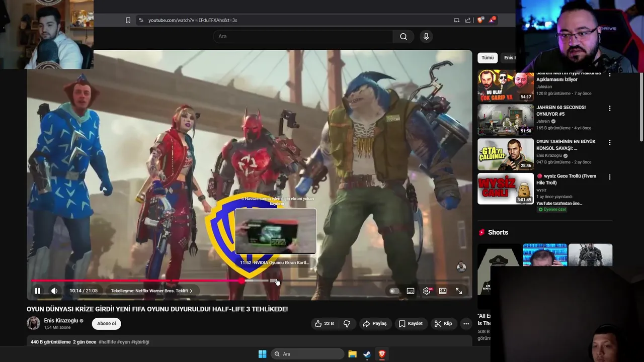Bookmark this page in Brave
Image resolution: width=644 pixels, height=362 pixels.
coord(128,20)
